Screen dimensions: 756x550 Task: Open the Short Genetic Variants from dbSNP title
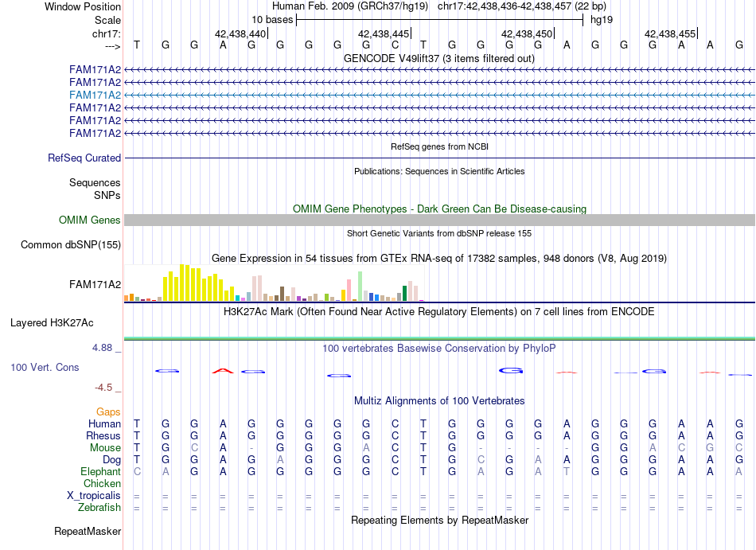coord(439,233)
